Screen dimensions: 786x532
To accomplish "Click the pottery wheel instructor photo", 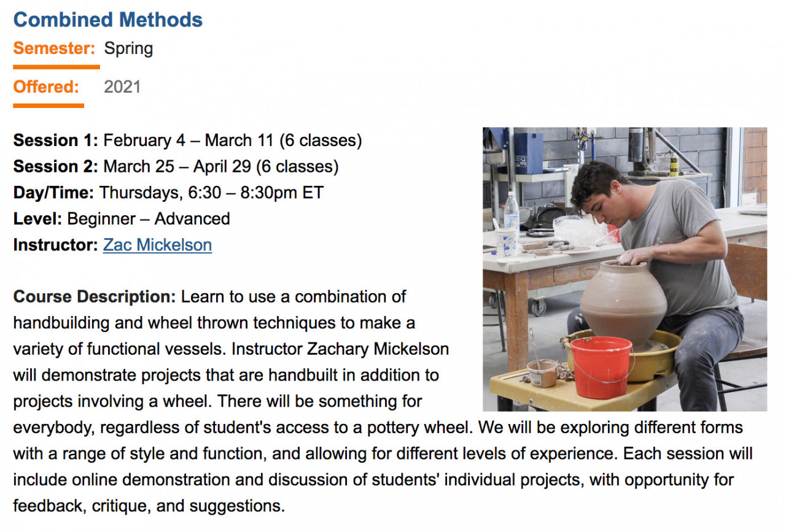I will (625, 269).
